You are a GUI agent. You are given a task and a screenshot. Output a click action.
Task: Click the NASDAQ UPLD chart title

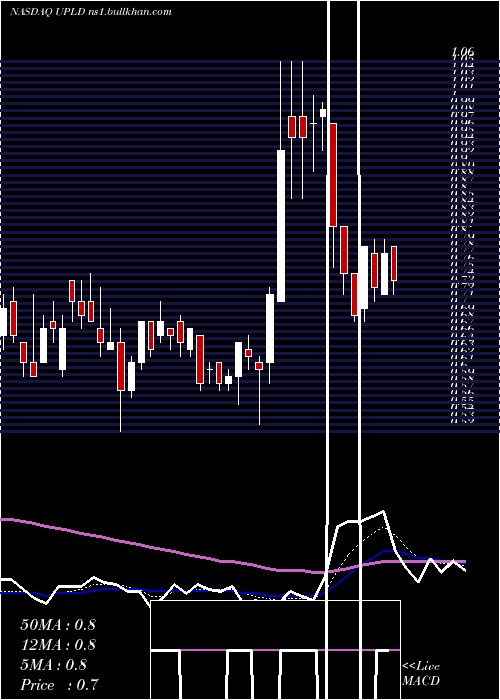coord(91,12)
